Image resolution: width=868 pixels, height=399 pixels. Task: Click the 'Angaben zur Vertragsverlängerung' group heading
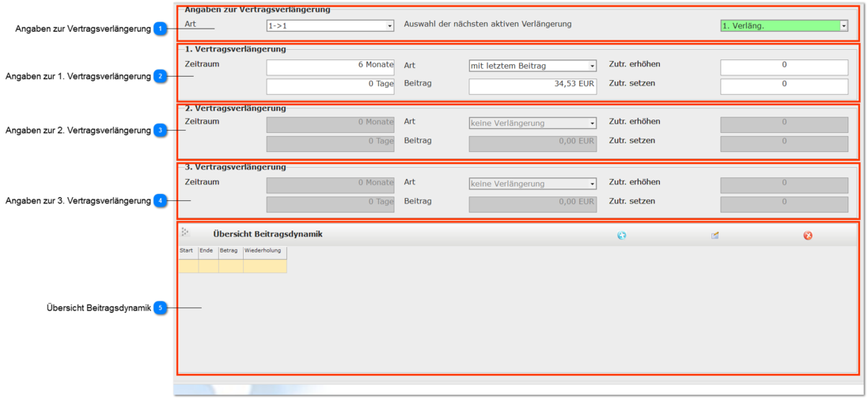pyautogui.click(x=257, y=9)
